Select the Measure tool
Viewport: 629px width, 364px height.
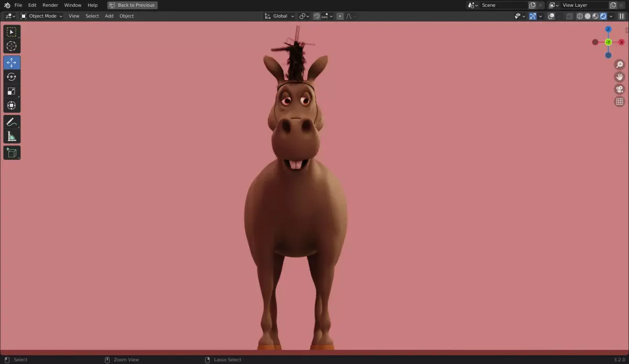pyautogui.click(x=12, y=137)
